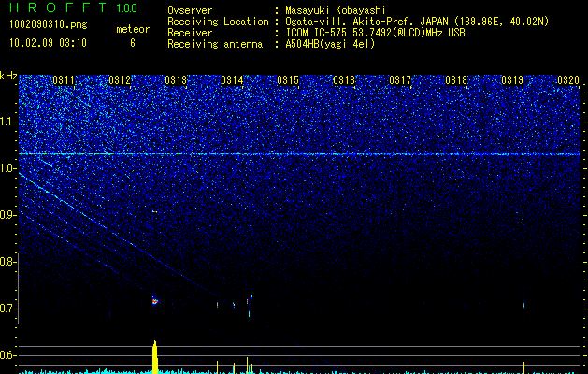Click the kHz axis unit label

coord(8,76)
